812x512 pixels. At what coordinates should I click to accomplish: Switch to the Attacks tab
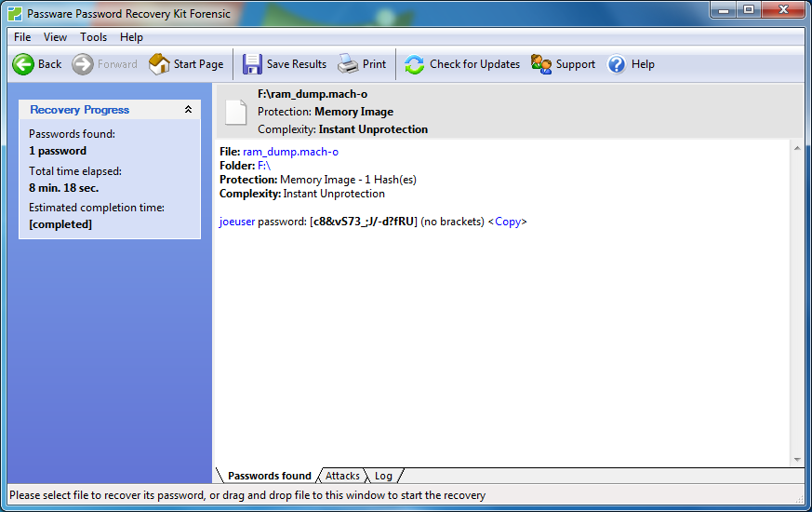pyautogui.click(x=342, y=476)
